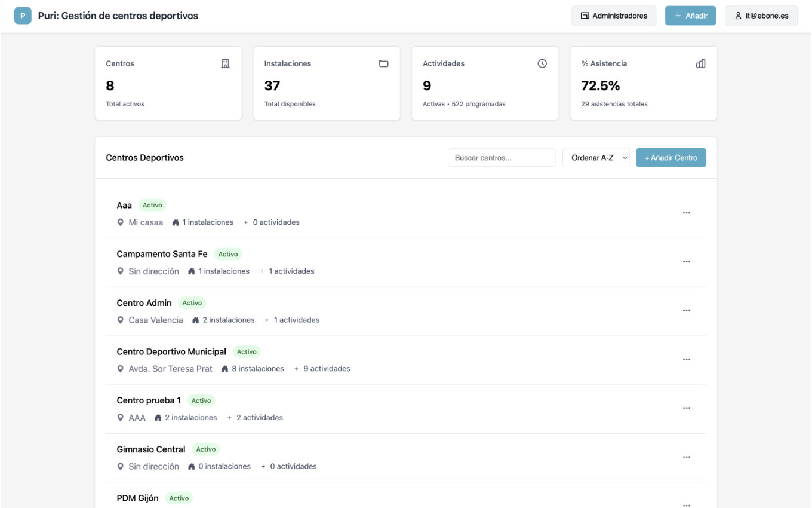This screenshot has width=812, height=508.
Task: Select the Campamento Santa Fe center
Action: click(162, 254)
